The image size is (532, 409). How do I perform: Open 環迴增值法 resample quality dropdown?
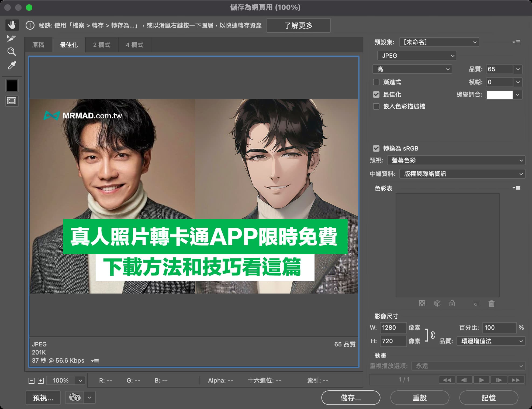pos(491,341)
